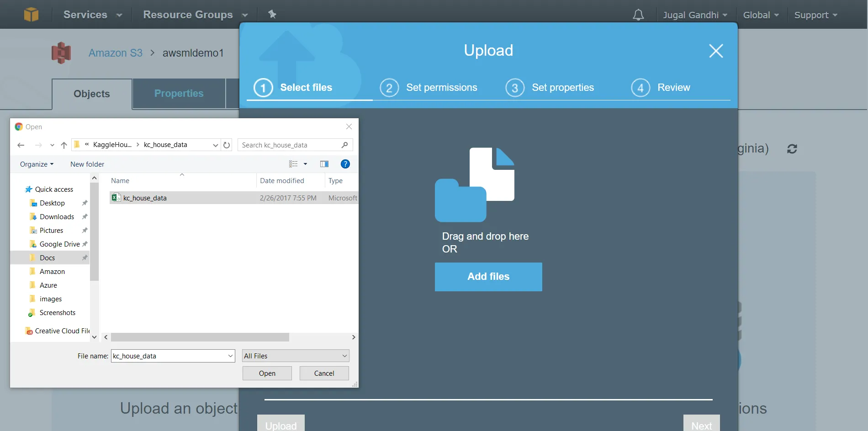868x431 pixels.
Task: Click New folder button
Action: pyautogui.click(x=87, y=164)
